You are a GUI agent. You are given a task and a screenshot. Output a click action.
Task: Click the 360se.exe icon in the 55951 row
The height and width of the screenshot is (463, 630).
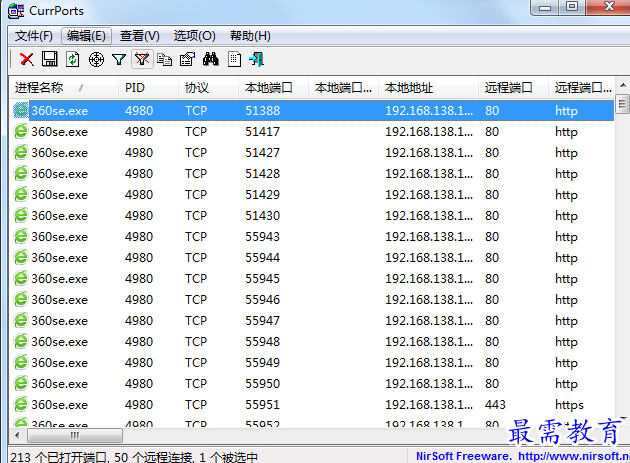(x=21, y=404)
